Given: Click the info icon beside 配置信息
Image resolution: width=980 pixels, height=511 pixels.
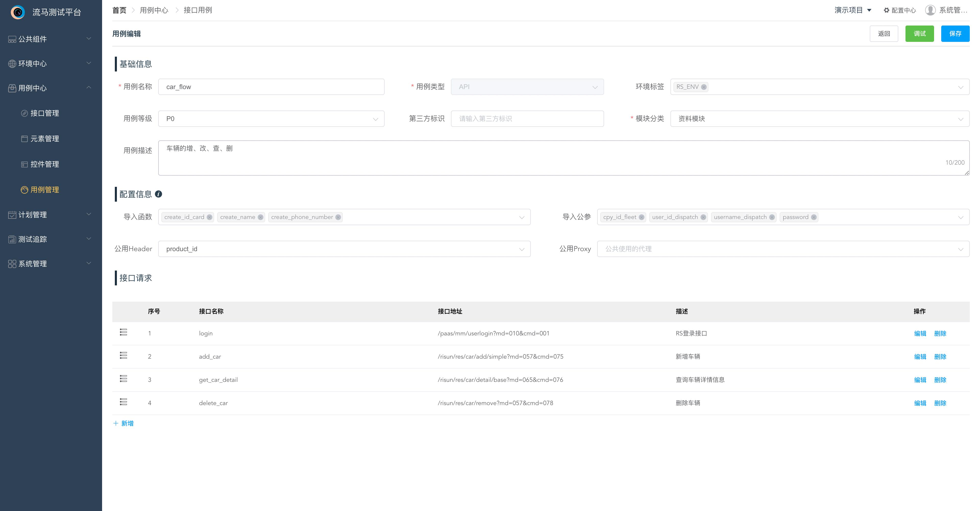Looking at the screenshot, I should (x=159, y=194).
